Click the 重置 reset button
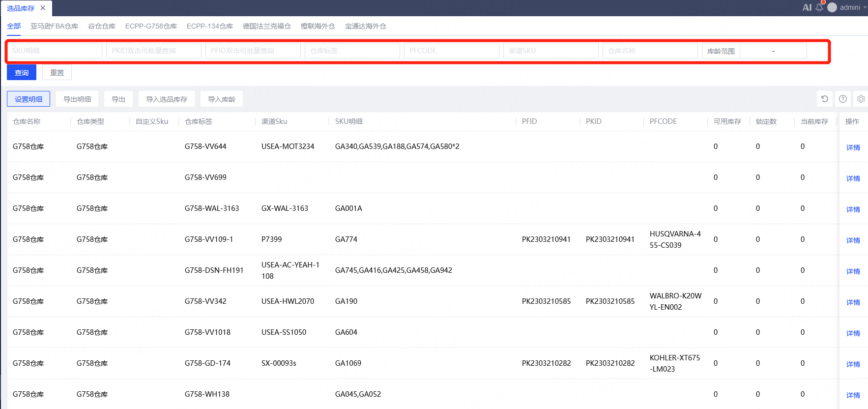The width and height of the screenshot is (868, 409). (57, 73)
